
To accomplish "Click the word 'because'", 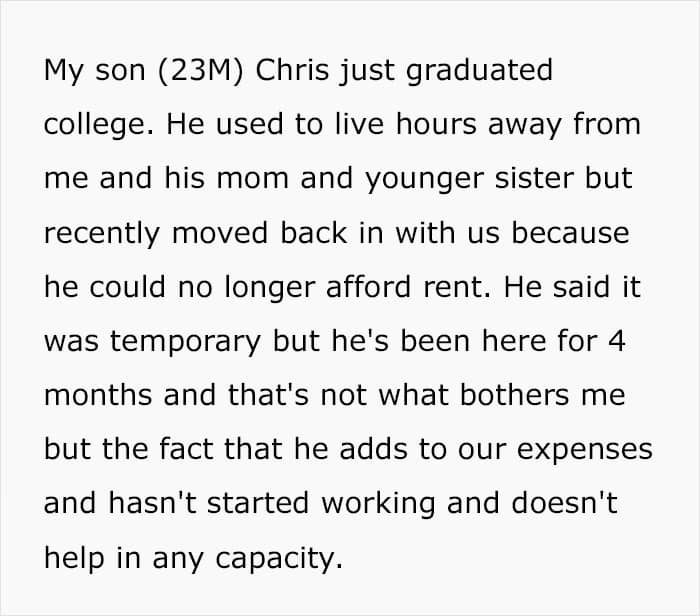I will click(570, 233).
